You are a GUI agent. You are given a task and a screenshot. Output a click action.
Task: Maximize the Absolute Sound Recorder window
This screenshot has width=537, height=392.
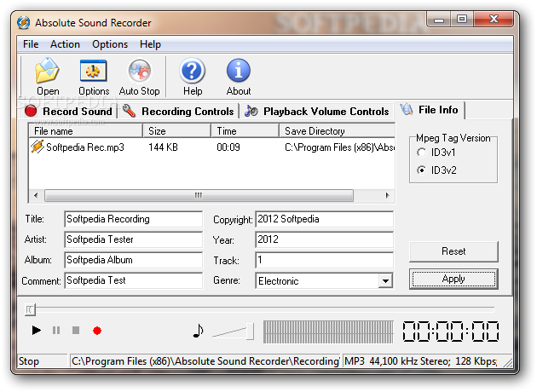pos(462,19)
